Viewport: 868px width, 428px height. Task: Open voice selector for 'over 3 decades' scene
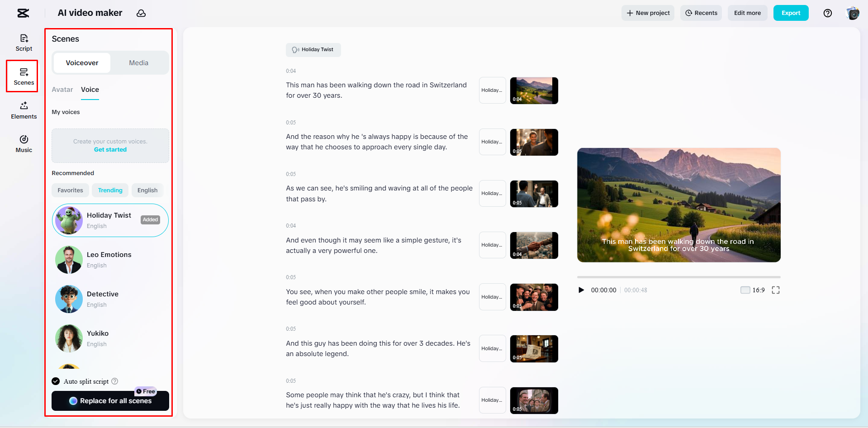tap(492, 348)
